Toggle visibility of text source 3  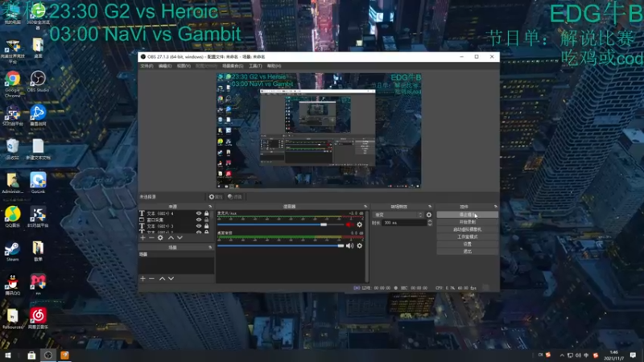(x=199, y=226)
